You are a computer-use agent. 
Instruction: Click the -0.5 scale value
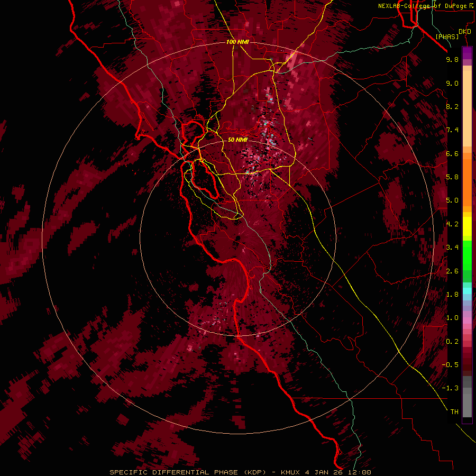450,365
